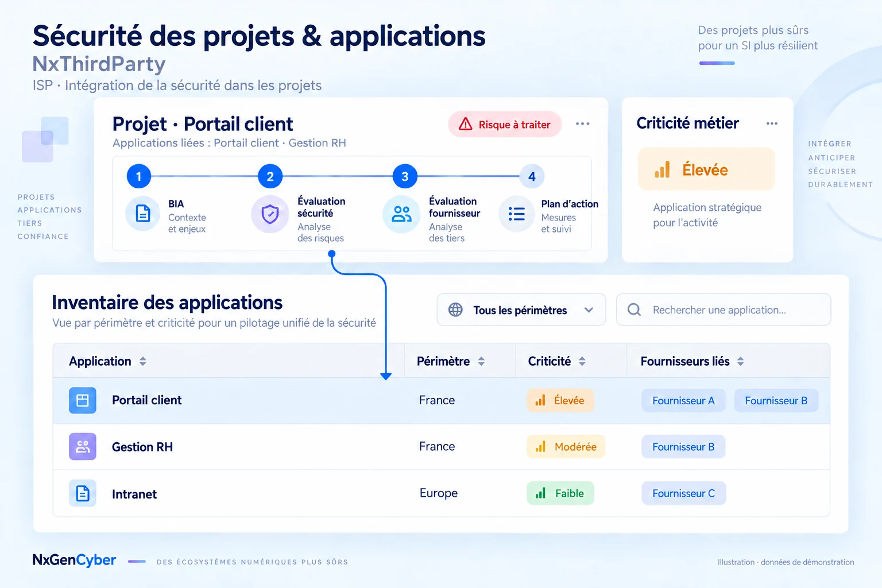Screen dimensions: 882x588
Task: Expand the perimeter dropdown chevron
Action: [589, 310]
